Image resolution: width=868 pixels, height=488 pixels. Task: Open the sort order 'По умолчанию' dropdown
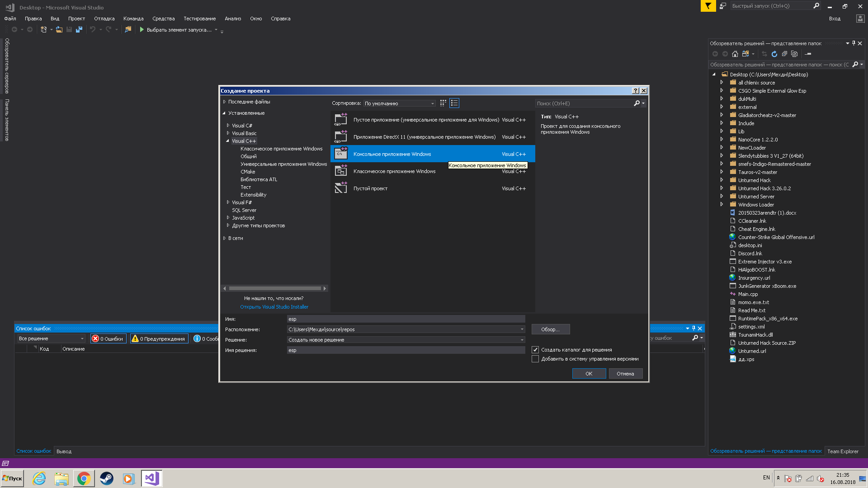(x=400, y=103)
